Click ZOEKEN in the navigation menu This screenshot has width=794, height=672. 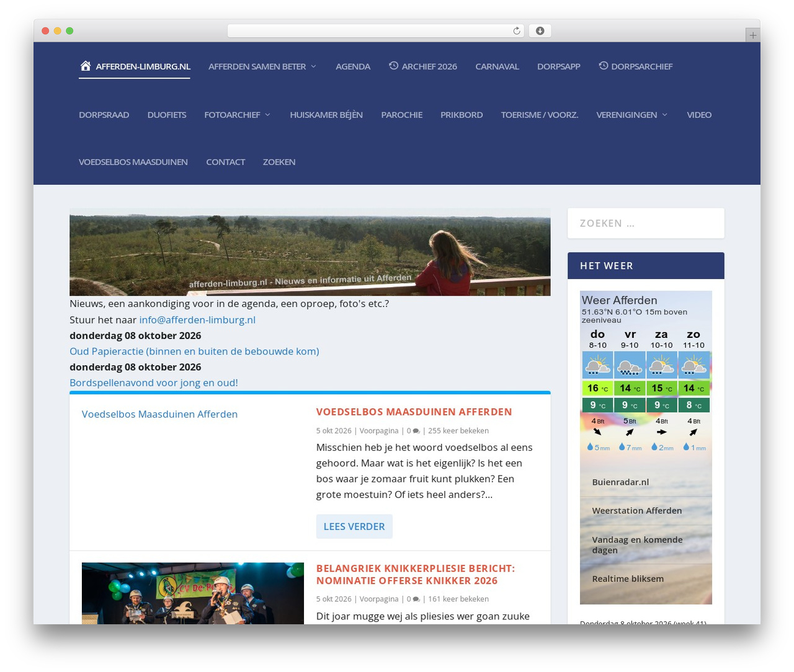pyautogui.click(x=279, y=162)
